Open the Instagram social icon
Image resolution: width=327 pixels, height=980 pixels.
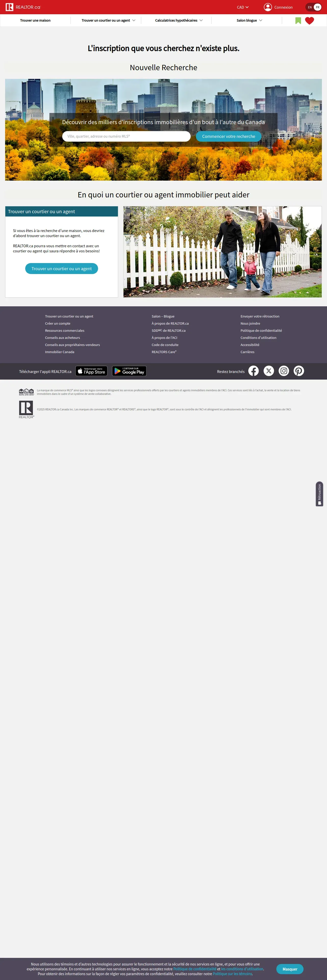pos(284,371)
